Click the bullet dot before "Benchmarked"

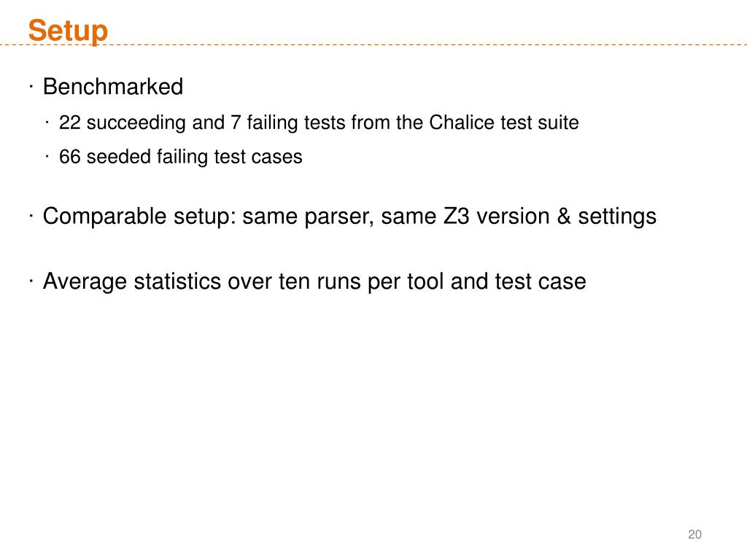33,87
